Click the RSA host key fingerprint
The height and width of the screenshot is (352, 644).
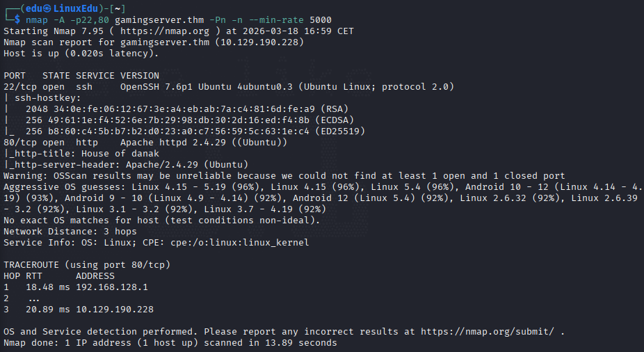tap(184, 109)
